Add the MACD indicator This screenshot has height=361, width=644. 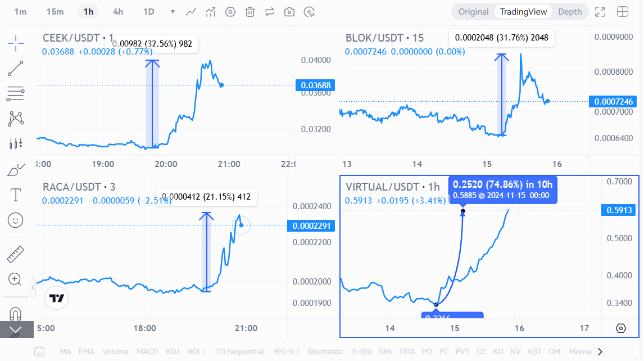coord(148,351)
